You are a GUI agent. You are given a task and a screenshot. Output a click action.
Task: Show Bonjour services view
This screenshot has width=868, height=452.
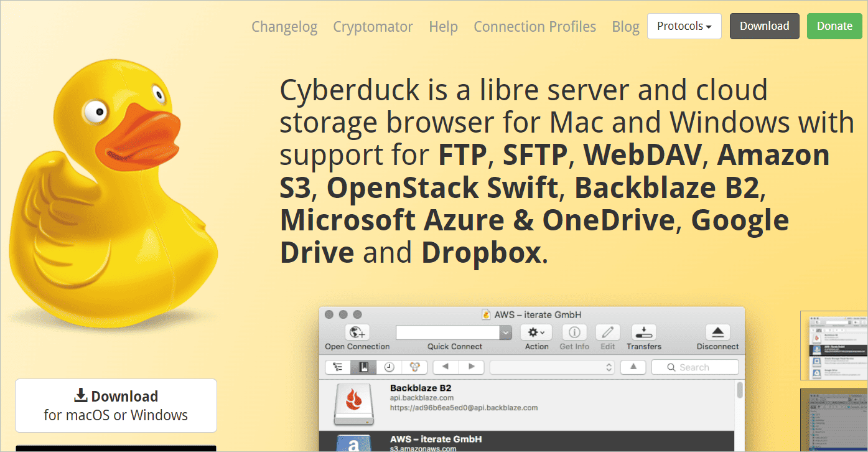point(414,367)
